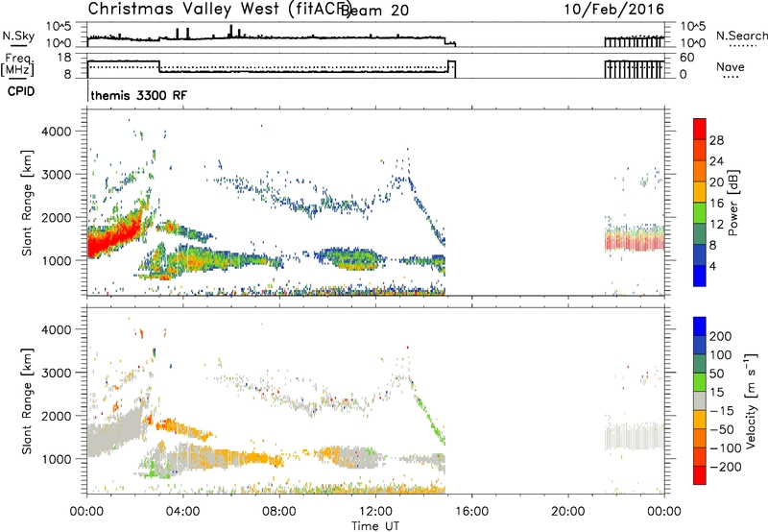Click the 'Slant Range [km]' label of power panel
This screenshot has height=532, width=768.
(x=27, y=203)
